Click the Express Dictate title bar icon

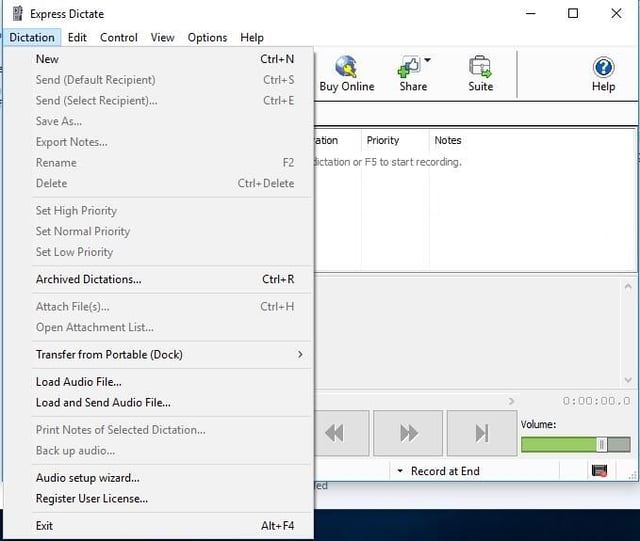pos(18,13)
